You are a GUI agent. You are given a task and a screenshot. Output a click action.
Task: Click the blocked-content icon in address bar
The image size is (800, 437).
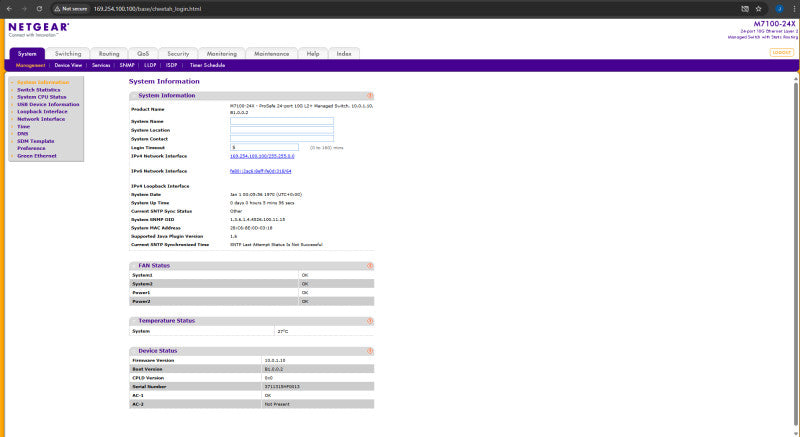[745, 9]
